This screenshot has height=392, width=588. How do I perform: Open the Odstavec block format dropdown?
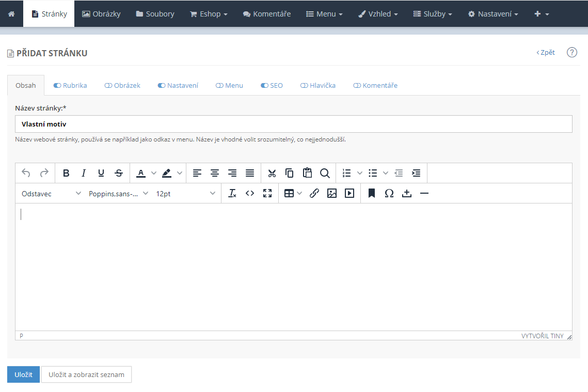point(51,193)
